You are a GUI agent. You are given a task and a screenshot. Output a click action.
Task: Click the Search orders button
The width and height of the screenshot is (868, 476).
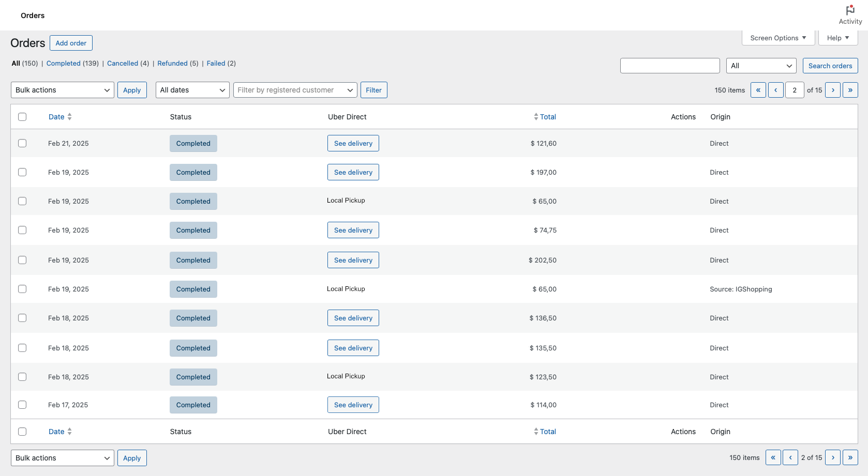(x=830, y=66)
